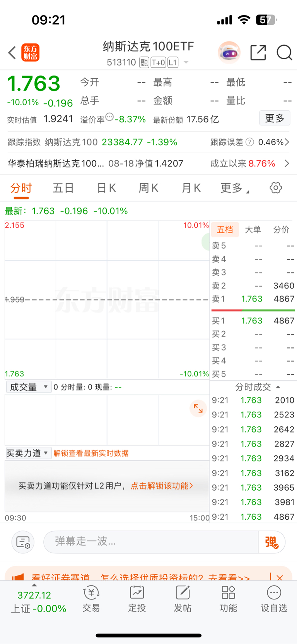Open the 看好证券赛道 banner link
Screen dimensions: 297x644
tap(140, 577)
